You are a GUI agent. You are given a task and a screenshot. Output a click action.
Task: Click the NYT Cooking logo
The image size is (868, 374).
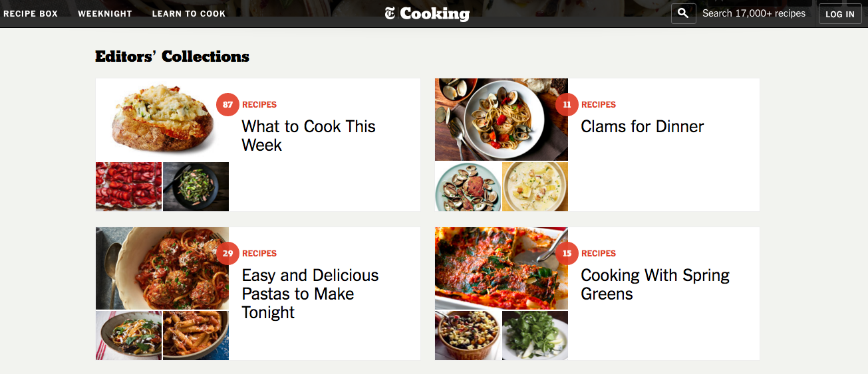coord(427,14)
